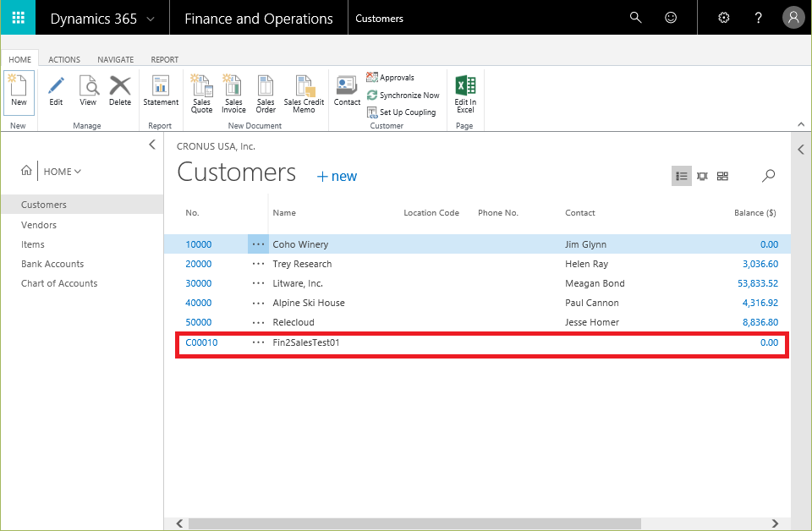Switch to the REPORT ribbon tab
The width and height of the screenshot is (812, 531).
(165, 59)
